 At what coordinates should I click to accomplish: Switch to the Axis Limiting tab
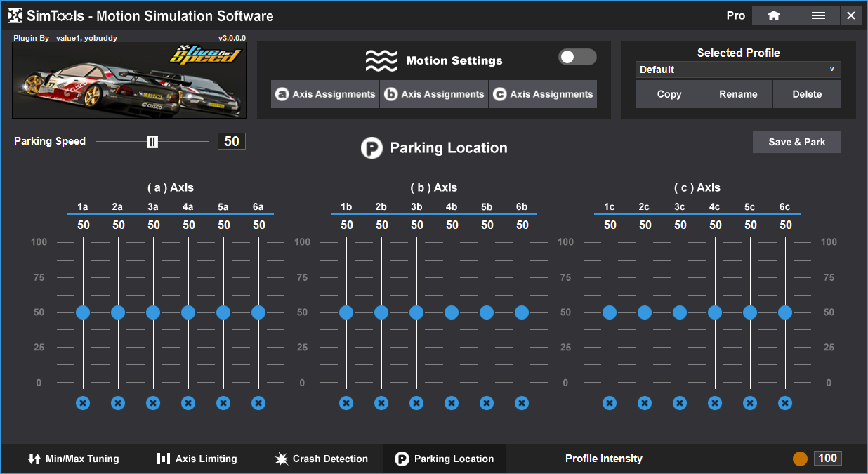(x=197, y=459)
